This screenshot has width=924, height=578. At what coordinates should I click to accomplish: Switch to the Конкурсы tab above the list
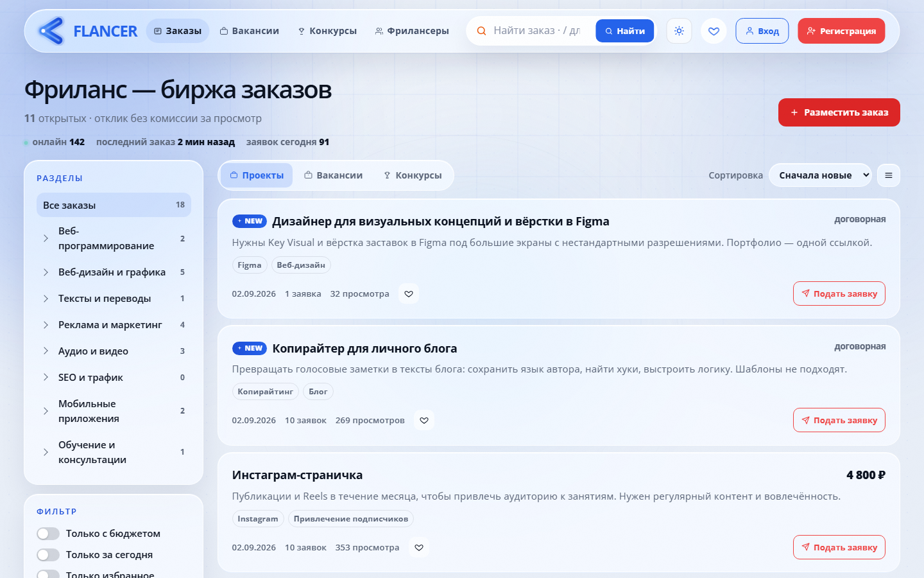click(x=413, y=175)
